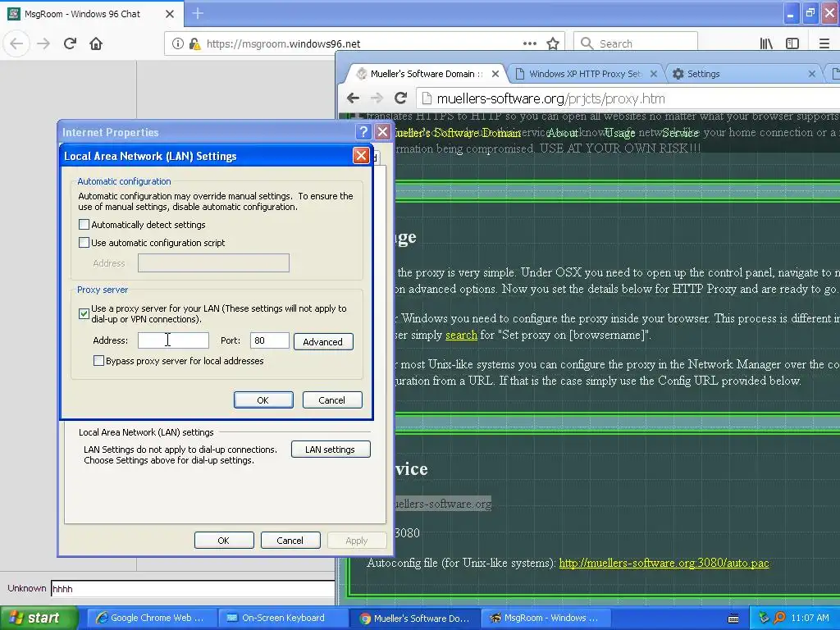Image resolution: width=840 pixels, height=630 pixels.
Task: Open the Windows start button
Action: 39,618
